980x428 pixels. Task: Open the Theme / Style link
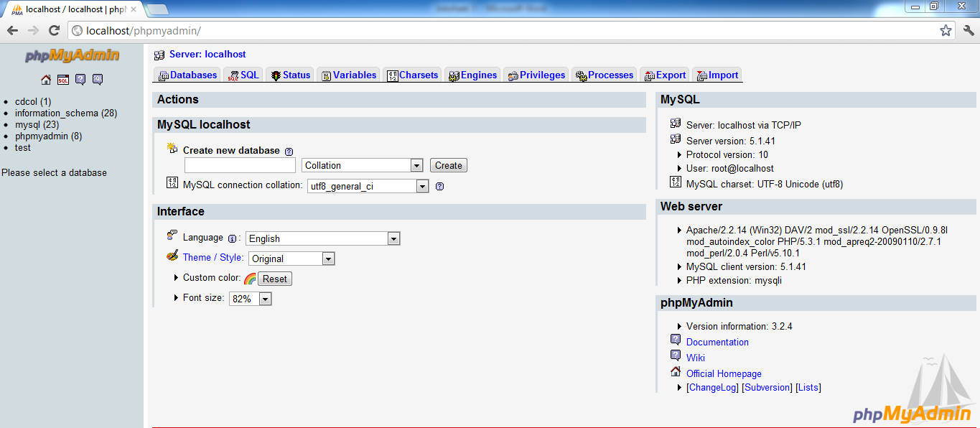pos(213,257)
